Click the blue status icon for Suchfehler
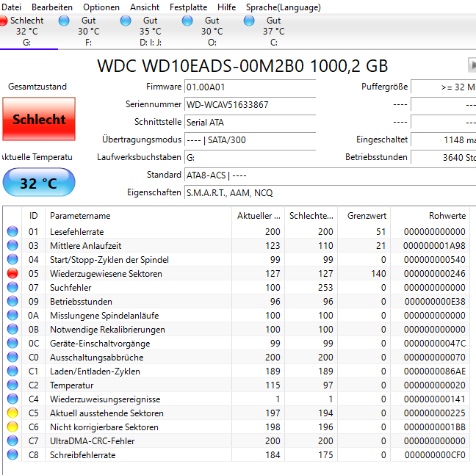This screenshot has width=476, height=475. coord(12,287)
